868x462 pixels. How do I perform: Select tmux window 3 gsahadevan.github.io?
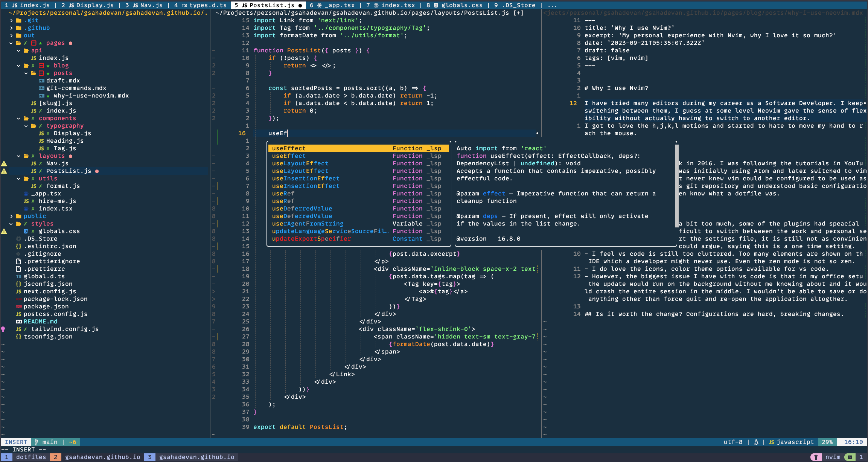pyautogui.click(x=191, y=457)
